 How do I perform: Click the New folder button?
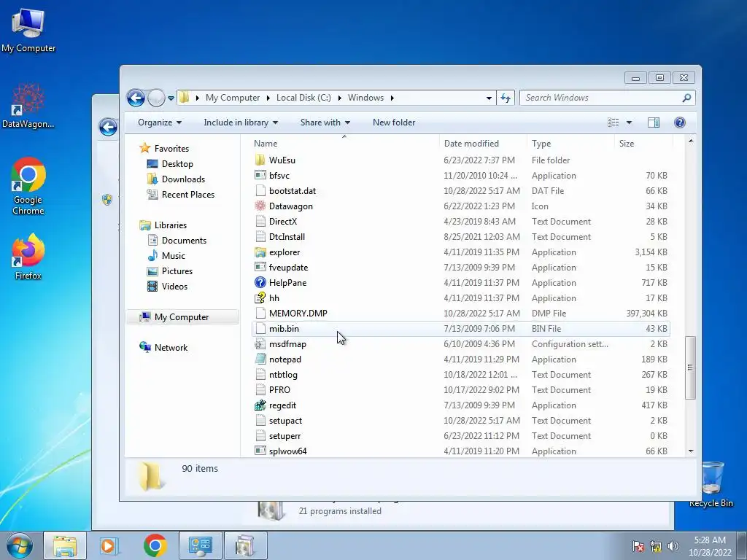click(394, 122)
